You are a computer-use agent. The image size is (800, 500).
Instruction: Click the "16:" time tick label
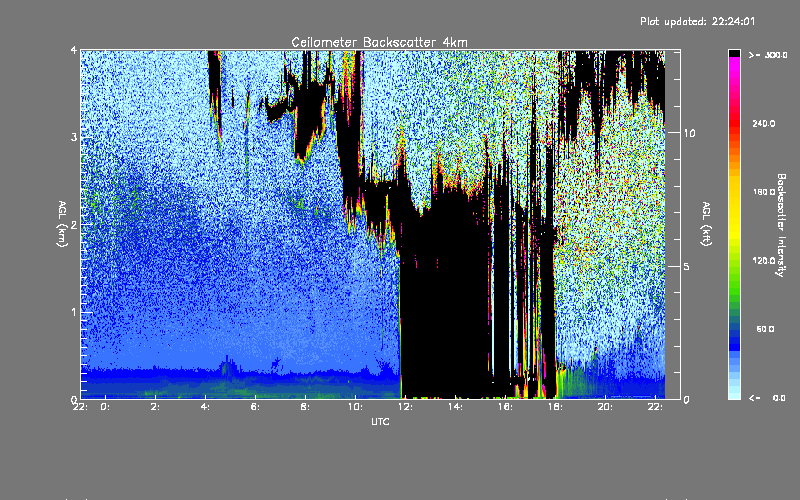point(505,407)
